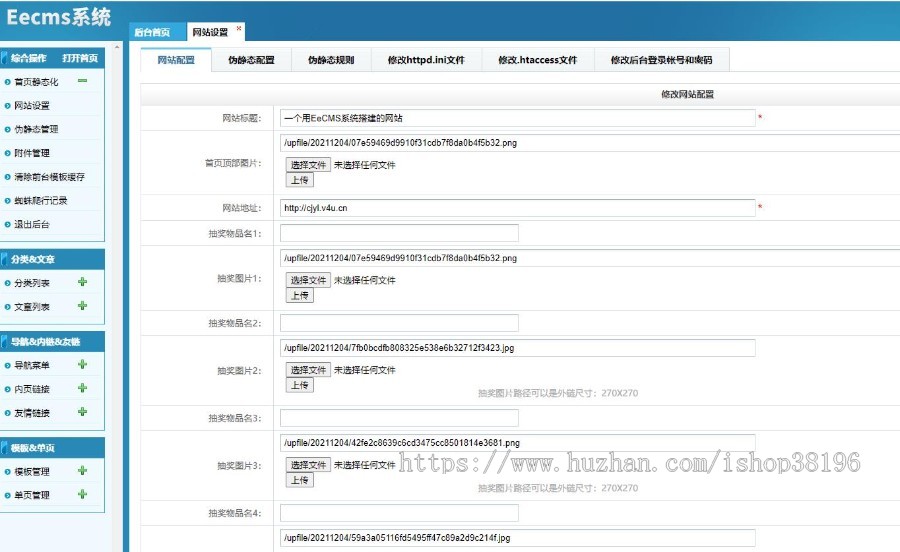Click 清除前台模板缓存 in sidebar
900x552 pixels.
pyautogui.click(x=49, y=177)
